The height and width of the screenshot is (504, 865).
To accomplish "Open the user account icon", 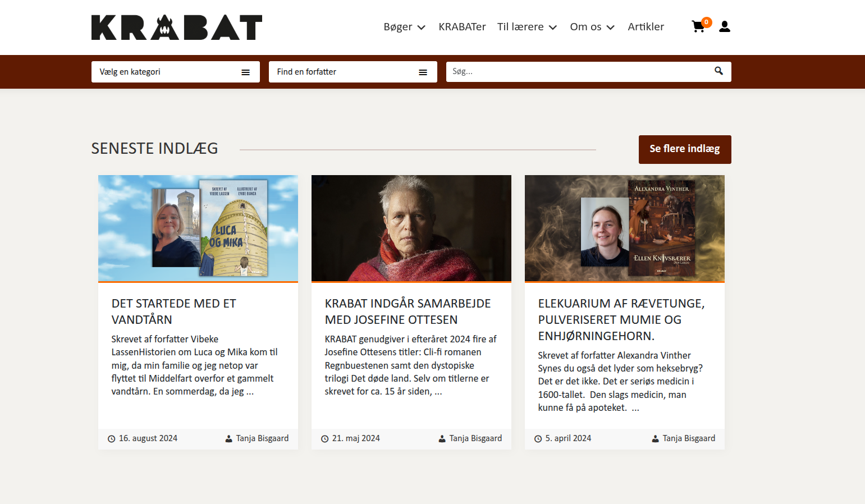I will (725, 26).
